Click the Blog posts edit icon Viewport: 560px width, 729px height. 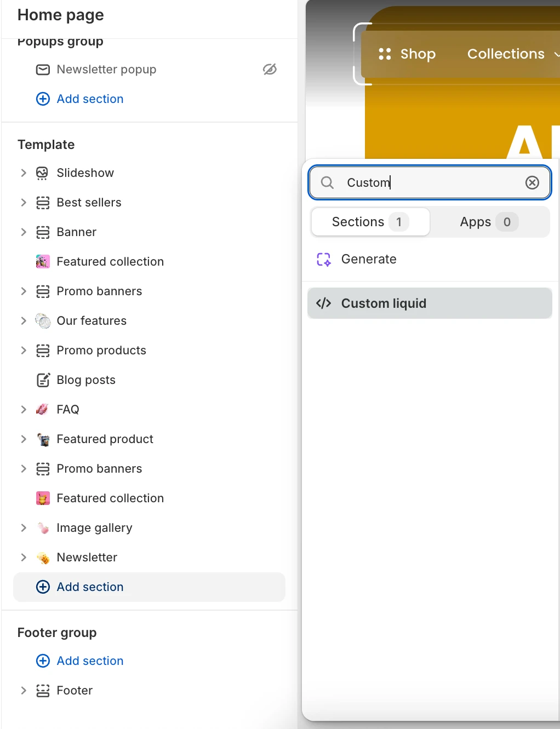click(43, 380)
